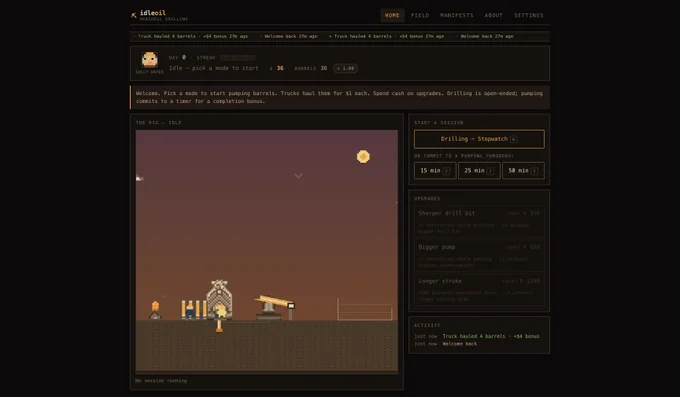Click the flying bird in the sky
680x397 pixels.
(x=298, y=176)
